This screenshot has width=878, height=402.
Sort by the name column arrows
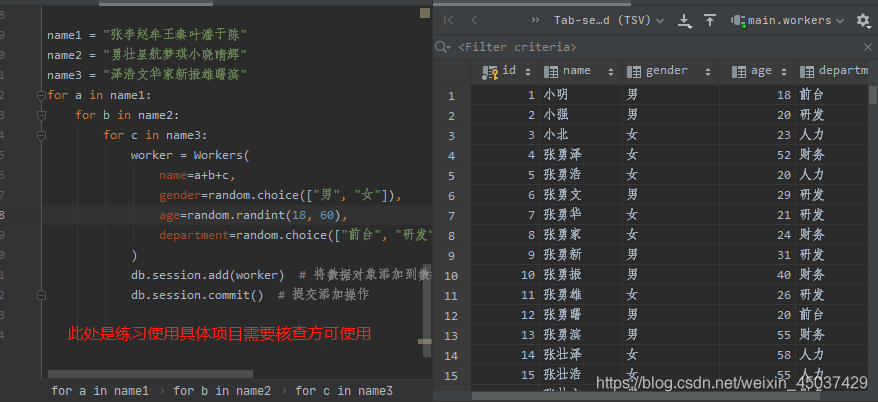610,72
